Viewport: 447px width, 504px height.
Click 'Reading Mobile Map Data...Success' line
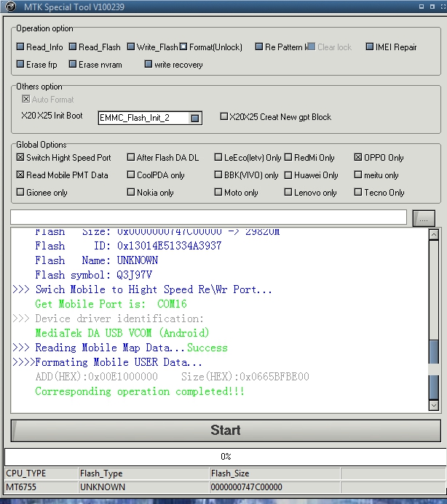120,348
